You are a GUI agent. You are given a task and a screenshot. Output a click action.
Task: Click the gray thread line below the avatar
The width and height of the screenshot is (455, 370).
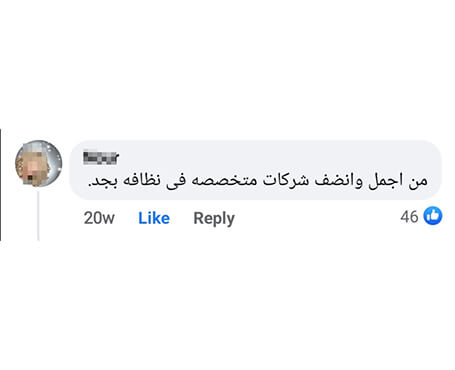(38, 216)
